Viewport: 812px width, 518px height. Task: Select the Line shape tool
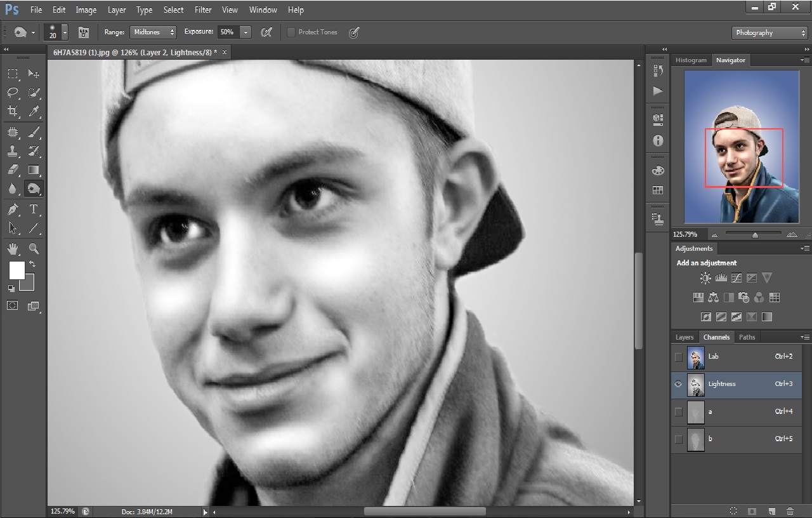click(34, 228)
